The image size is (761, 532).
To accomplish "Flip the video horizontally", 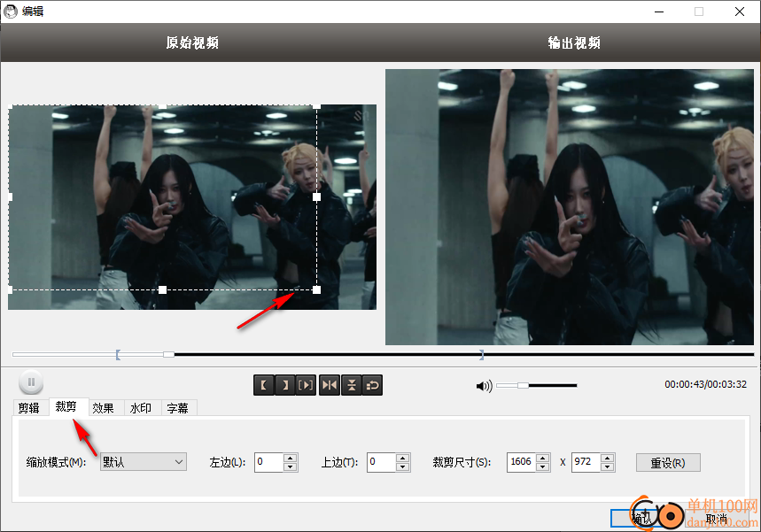I will coord(330,385).
